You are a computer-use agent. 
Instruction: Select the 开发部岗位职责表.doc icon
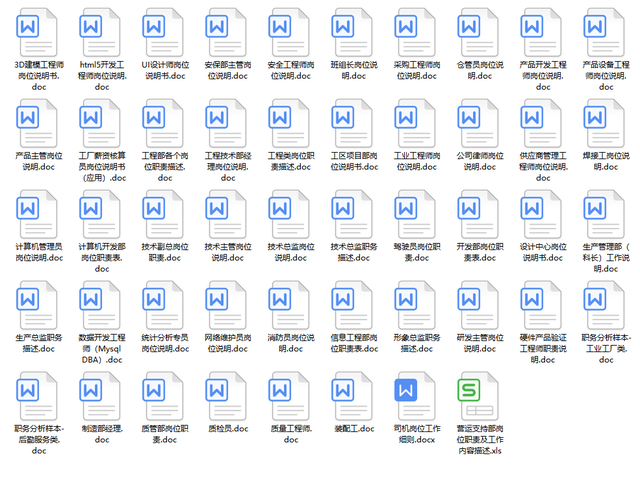[478, 214]
